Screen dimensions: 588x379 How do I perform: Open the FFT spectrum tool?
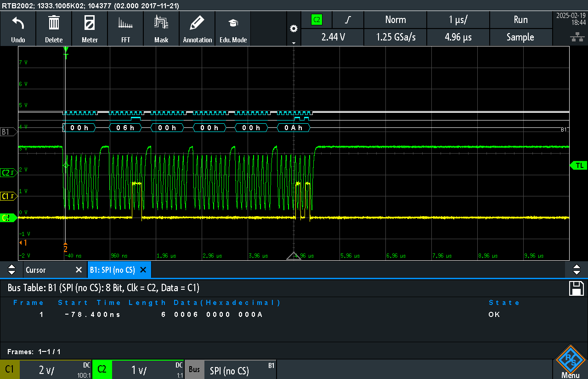(x=125, y=29)
